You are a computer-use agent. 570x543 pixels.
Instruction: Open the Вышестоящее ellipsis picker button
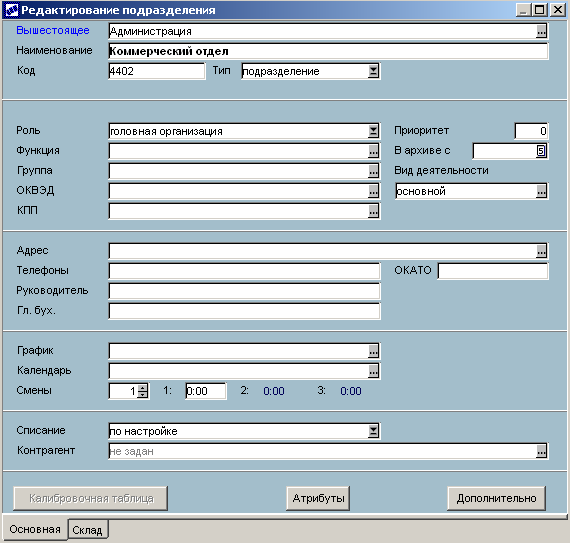pyautogui.click(x=541, y=31)
